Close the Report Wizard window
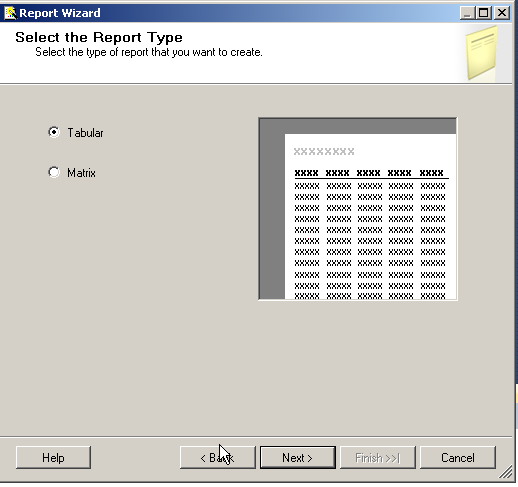518x487 pixels. [x=502, y=13]
